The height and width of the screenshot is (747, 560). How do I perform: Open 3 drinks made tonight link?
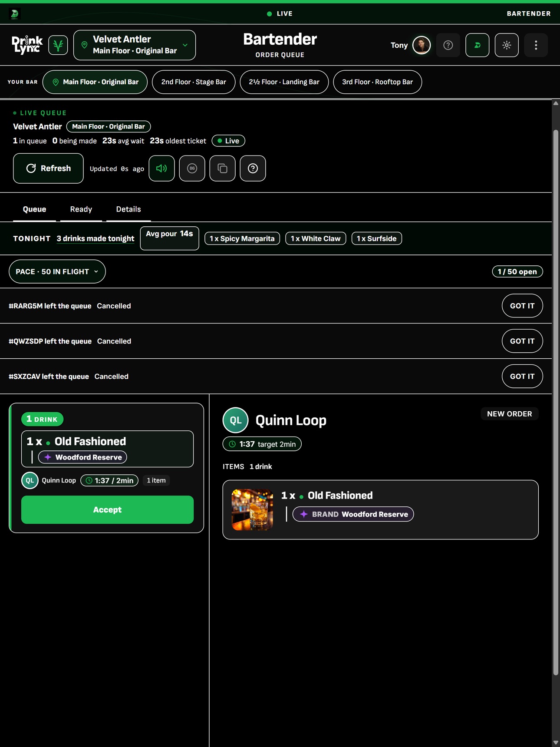pyautogui.click(x=96, y=238)
